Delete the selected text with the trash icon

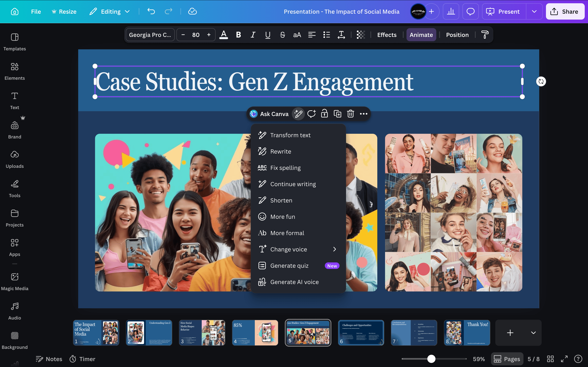350,114
